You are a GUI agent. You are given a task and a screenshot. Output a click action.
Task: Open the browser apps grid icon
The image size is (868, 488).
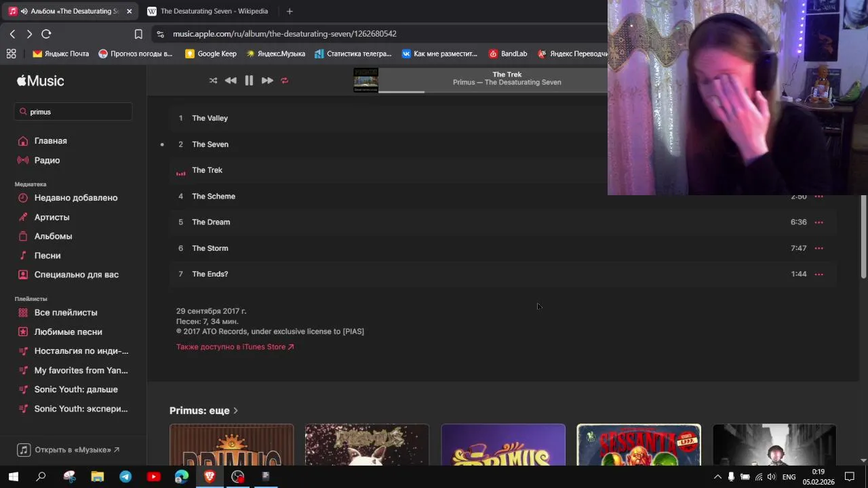coord(11,54)
